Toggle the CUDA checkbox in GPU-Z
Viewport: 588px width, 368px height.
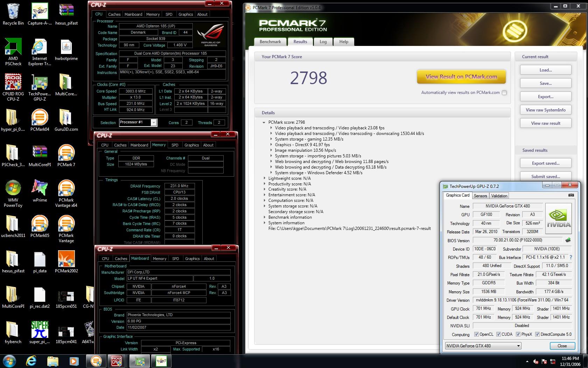click(498, 334)
